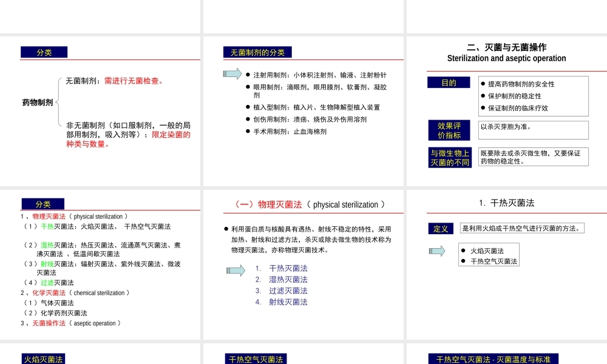Expand item 3 过滤灭菌法
Viewport: 607px width, 364px height.
click(x=288, y=291)
